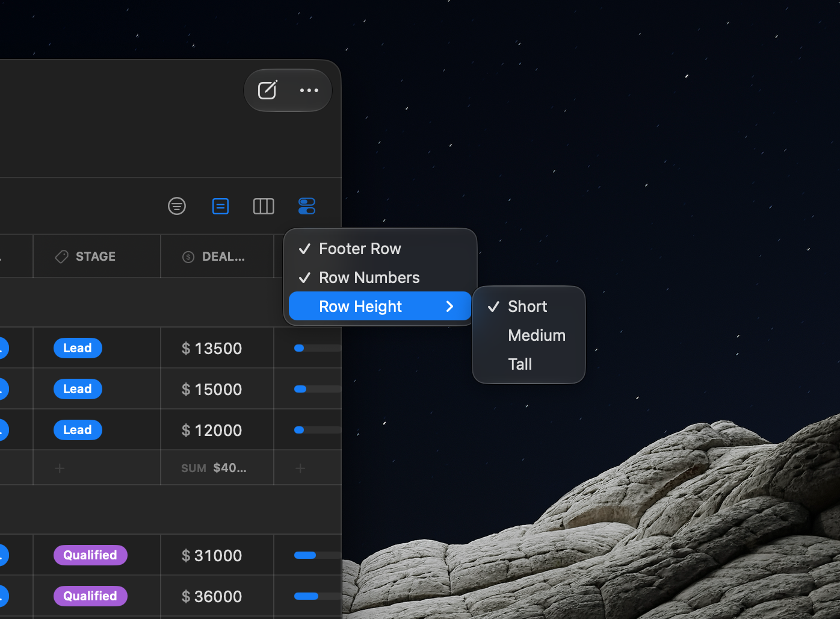Viewport: 840px width, 619px height.
Task: Click the DEAL column header
Action: click(217, 257)
